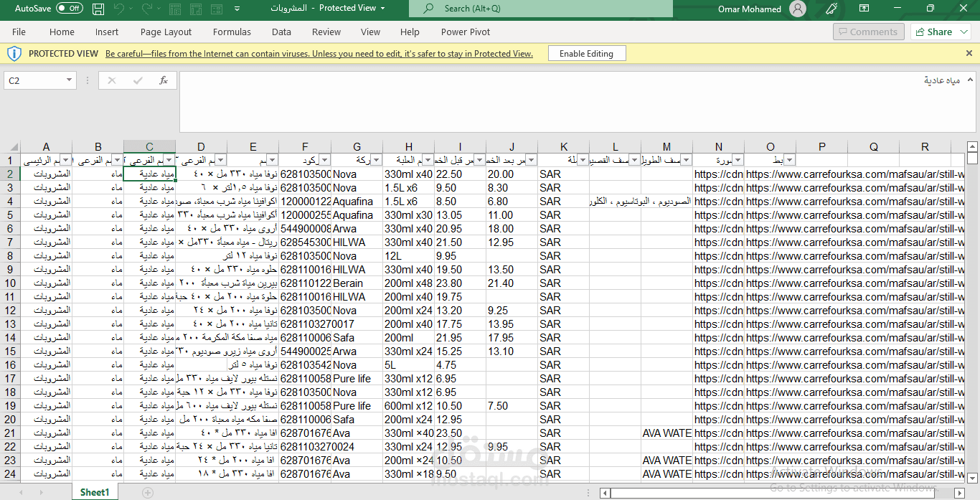Screen dimensions: 980x500
Task: Open the Formulas tab
Action: coord(232,32)
